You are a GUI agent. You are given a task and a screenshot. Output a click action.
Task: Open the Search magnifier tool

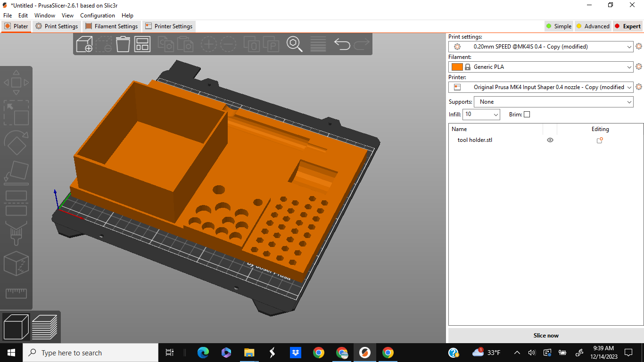[295, 44]
